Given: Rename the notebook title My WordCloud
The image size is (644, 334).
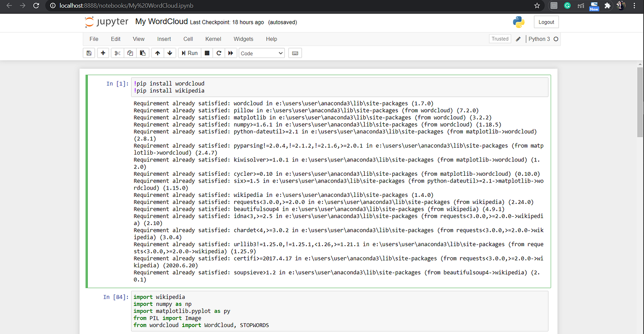Looking at the screenshot, I should (x=161, y=22).
